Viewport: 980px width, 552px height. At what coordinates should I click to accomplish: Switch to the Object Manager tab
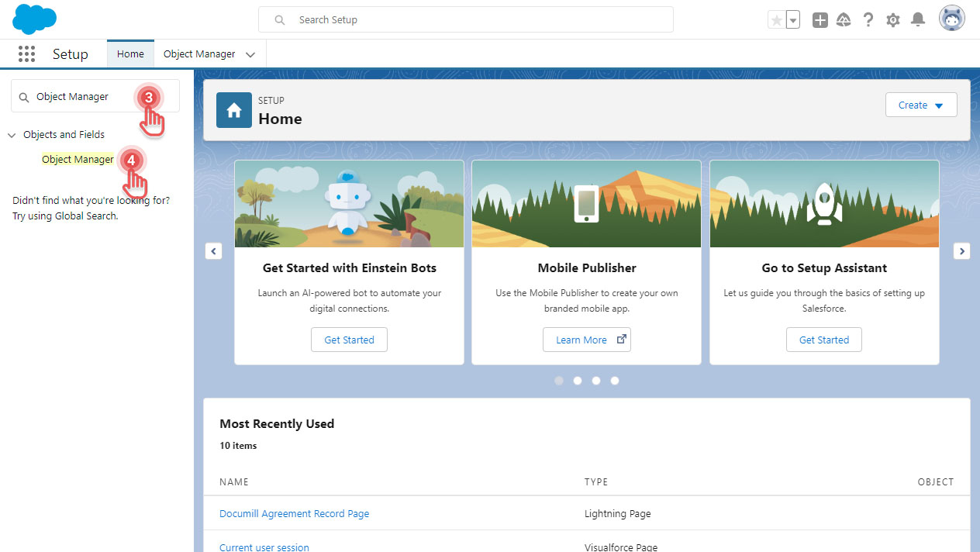pyautogui.click(x=200, y=53)
